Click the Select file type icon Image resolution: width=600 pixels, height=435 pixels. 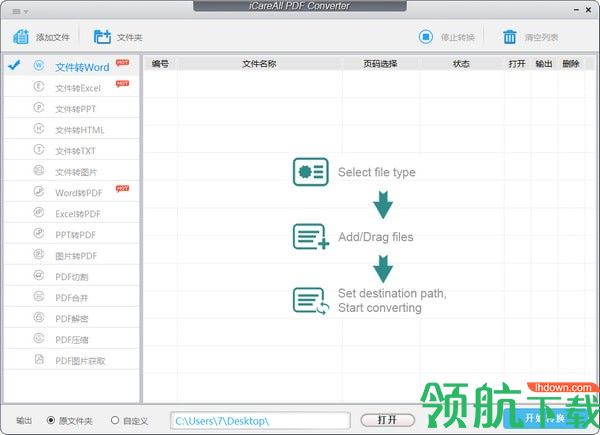311,172
